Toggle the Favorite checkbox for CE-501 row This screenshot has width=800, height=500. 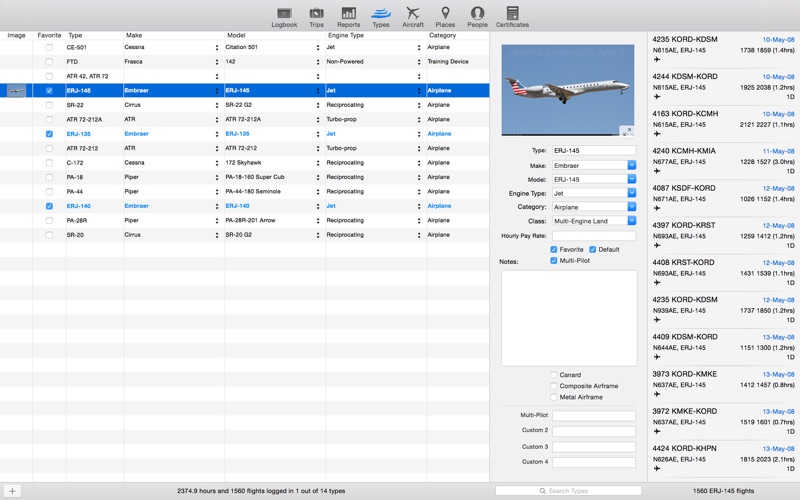[49, 47]
